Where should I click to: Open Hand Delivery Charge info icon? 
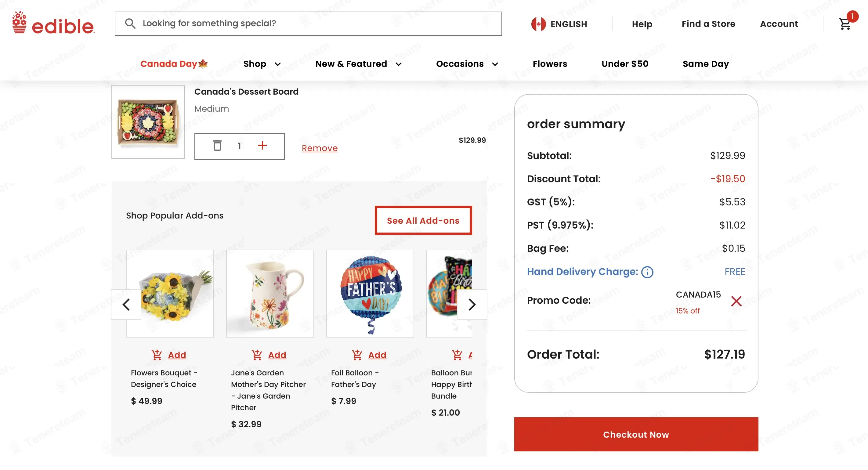click(647, 272)
